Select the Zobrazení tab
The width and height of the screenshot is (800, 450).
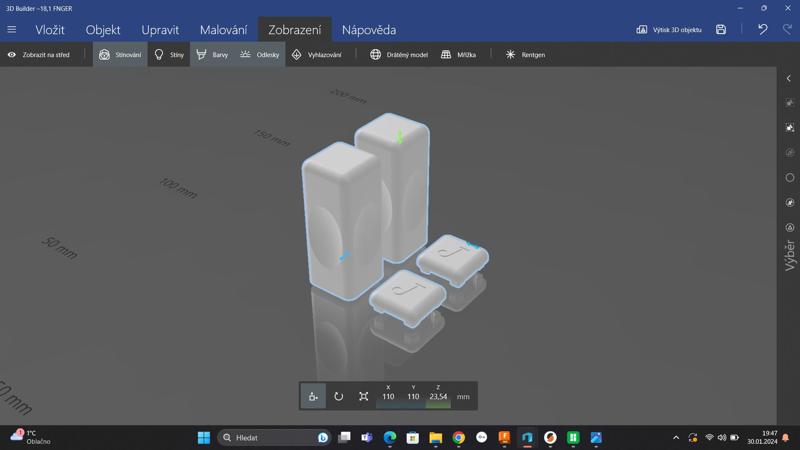tap(295, 30)
